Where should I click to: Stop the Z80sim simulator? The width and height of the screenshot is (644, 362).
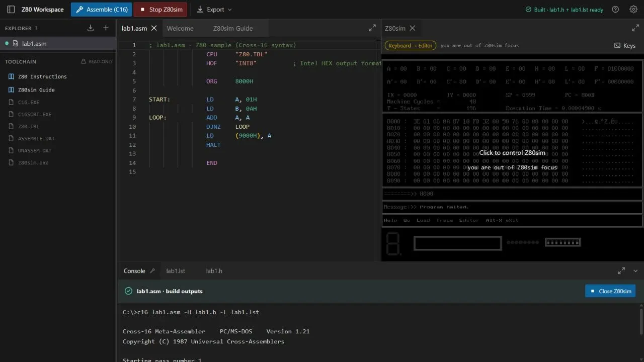pos(160,10)
